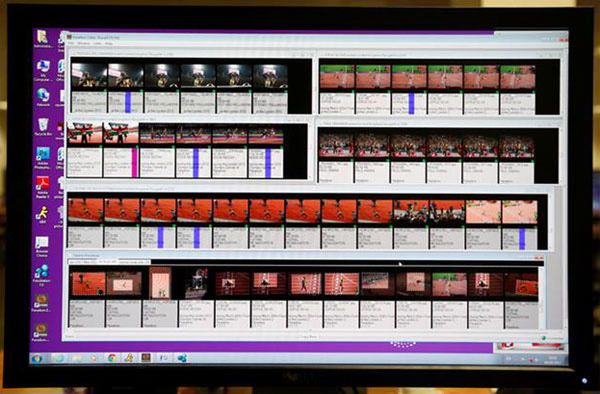Click the bottom thumbnail strip's vertical scrollbar
Image resolution: width=600 pixels, height=394 pixels.
(x=541, y=297)
